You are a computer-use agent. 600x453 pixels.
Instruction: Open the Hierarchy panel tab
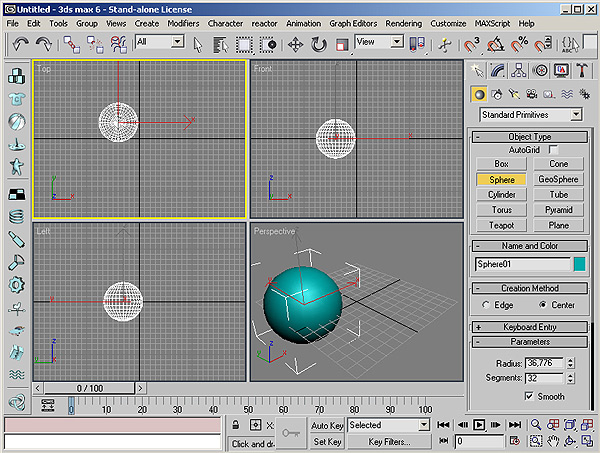(x=520, y=70)
